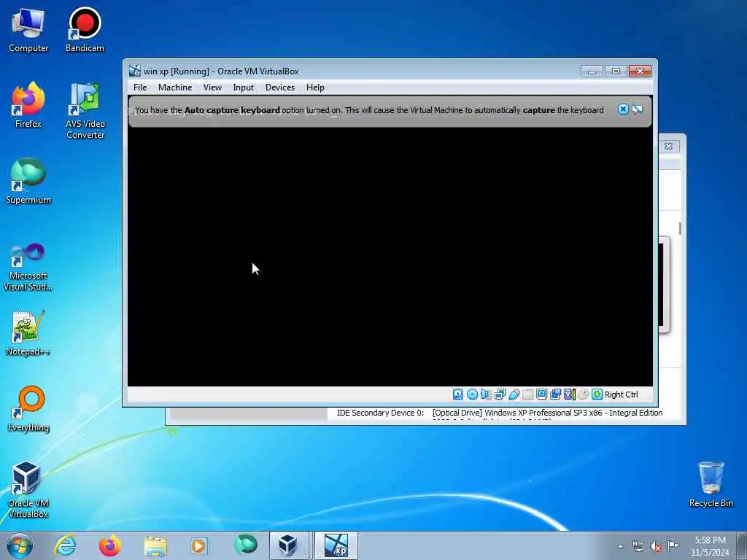Close the background VirtualBox Manager window
Screen dimensions: 747x560
coord(668,146)
